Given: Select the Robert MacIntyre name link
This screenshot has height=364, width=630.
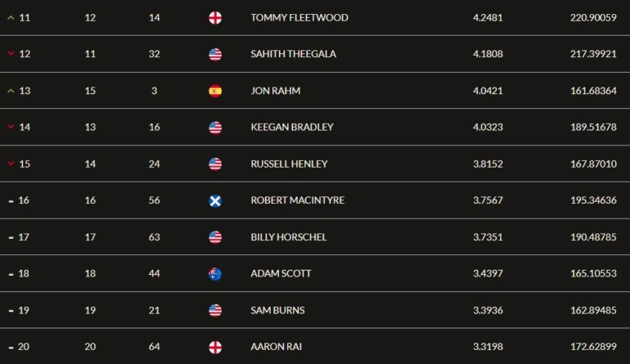Looking at the screenshot, I should pos(297,200).
